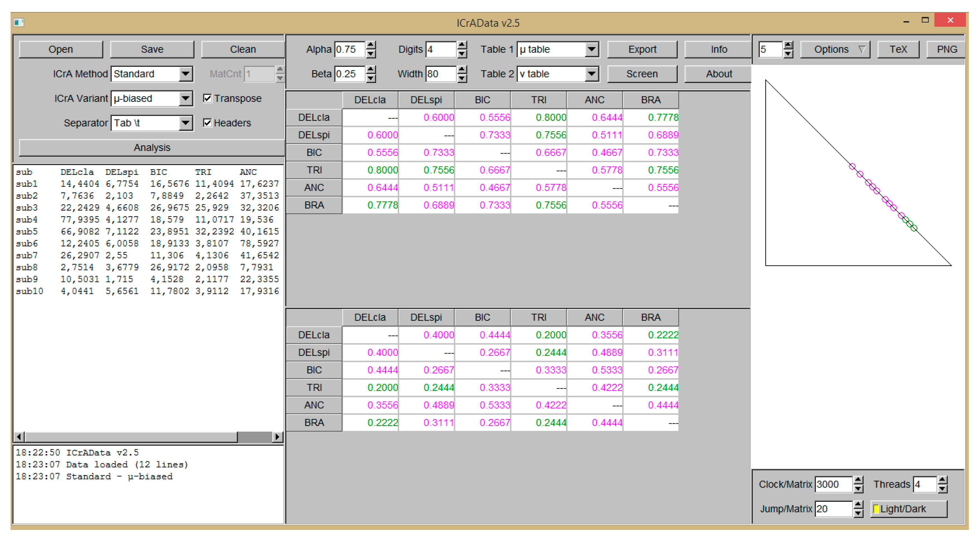This screenshot has width=980, height=538.
Task: Expand the ICrA Variant combo box
Action: [185, 99]
